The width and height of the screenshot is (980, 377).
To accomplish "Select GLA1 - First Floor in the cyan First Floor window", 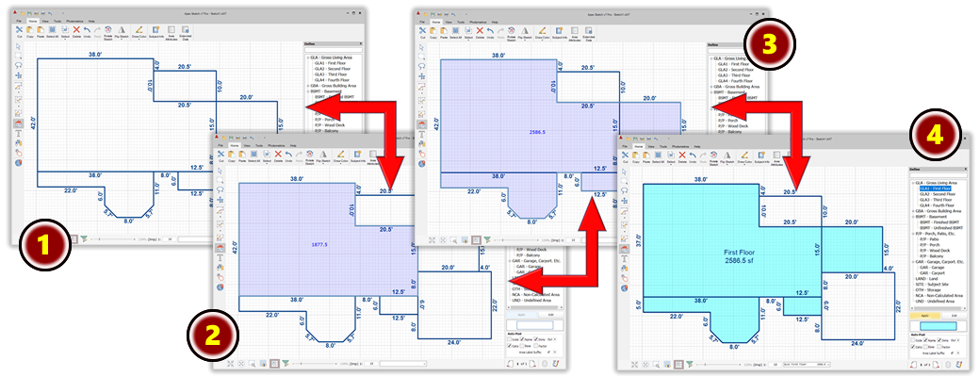I will [x=936, y=188].
